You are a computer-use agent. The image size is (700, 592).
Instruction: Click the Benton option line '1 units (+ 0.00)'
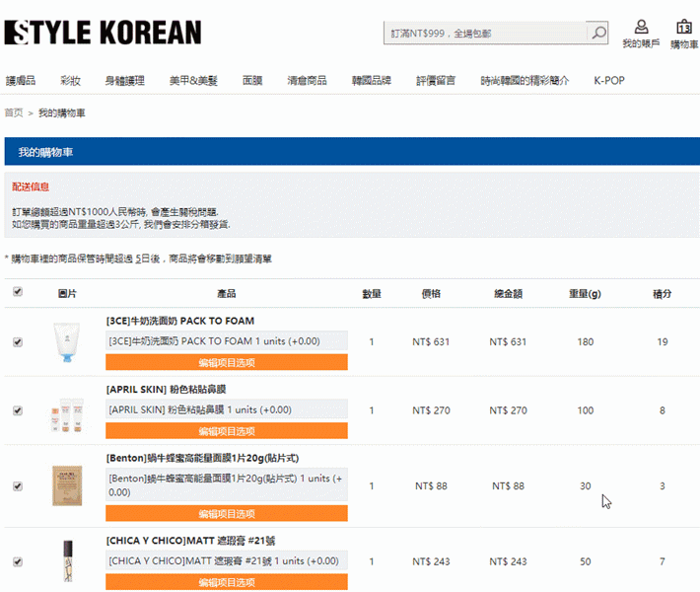(x=227, y=484)
